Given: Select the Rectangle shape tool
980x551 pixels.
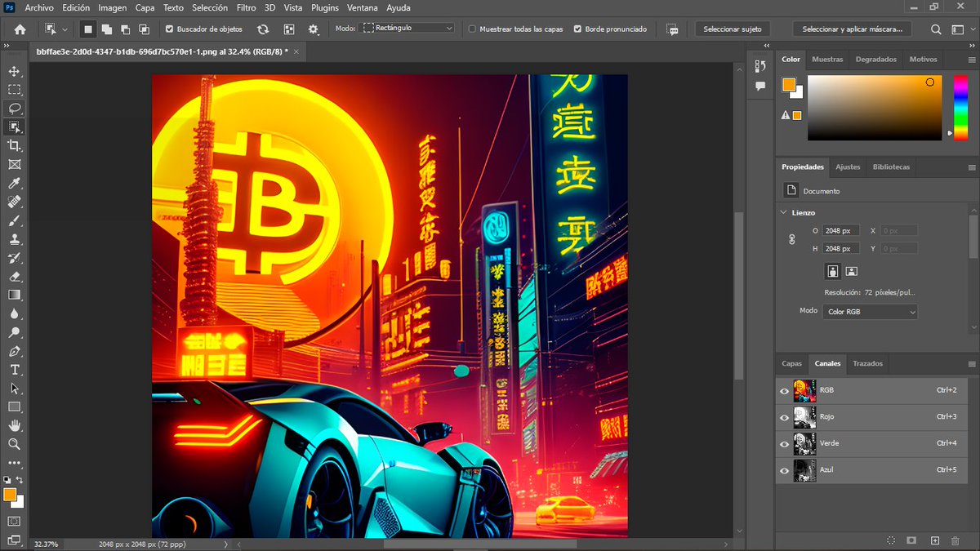Looking at the screenshot, I should pos(15,407).
